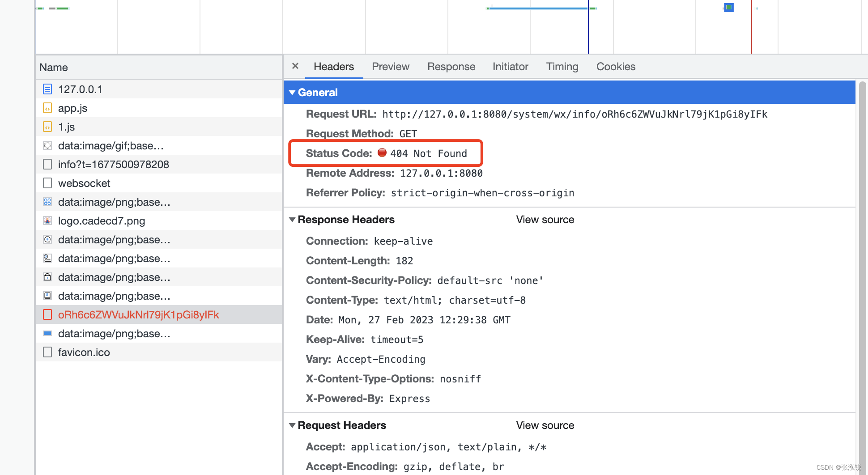This screenshot has width=868, height=475.
Task: Click the Accept request header value
Action: point(448,447)
